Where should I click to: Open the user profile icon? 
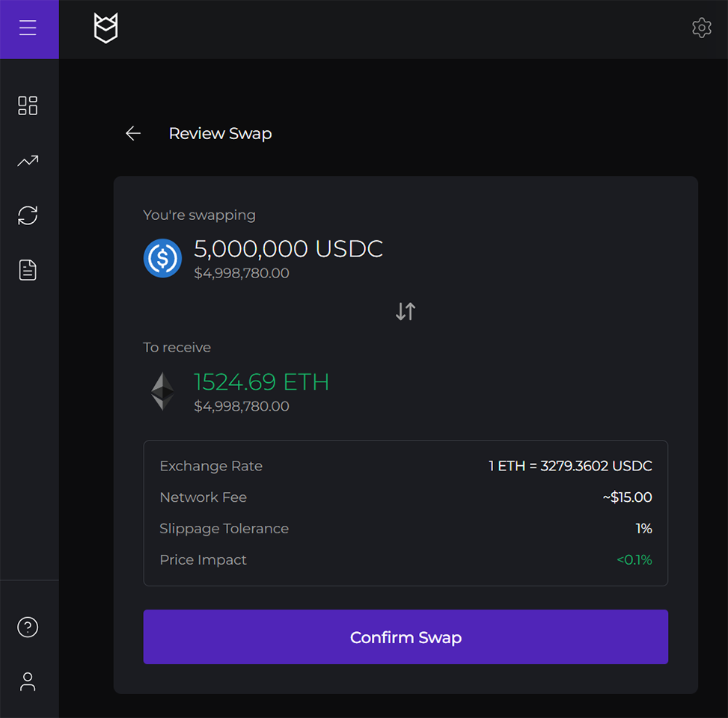click(28, 681)
